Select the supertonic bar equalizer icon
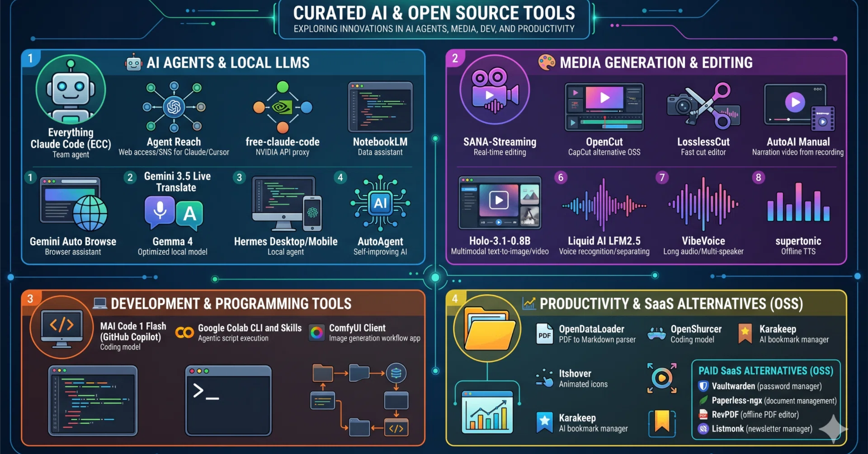This screenshot has height=454, width=868. (798, 202)
